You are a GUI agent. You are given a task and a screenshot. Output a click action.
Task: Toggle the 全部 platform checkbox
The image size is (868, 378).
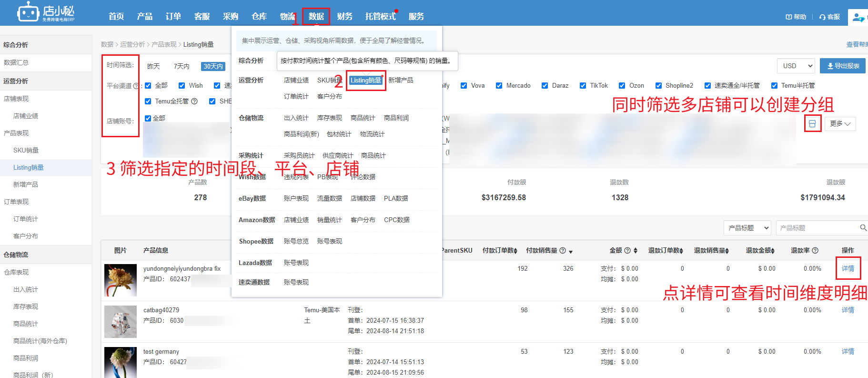click(148, 85)
